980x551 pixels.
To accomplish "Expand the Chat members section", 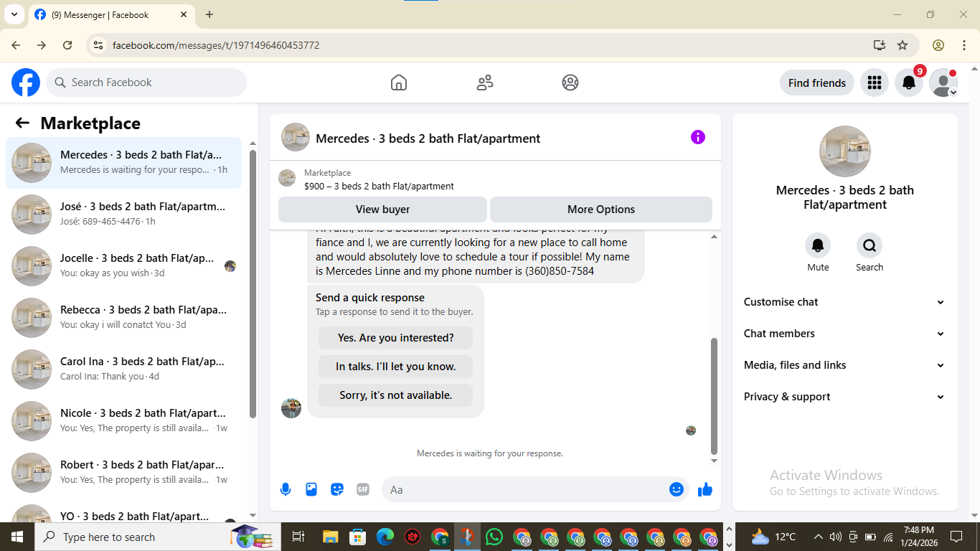I will click(844, 334).
